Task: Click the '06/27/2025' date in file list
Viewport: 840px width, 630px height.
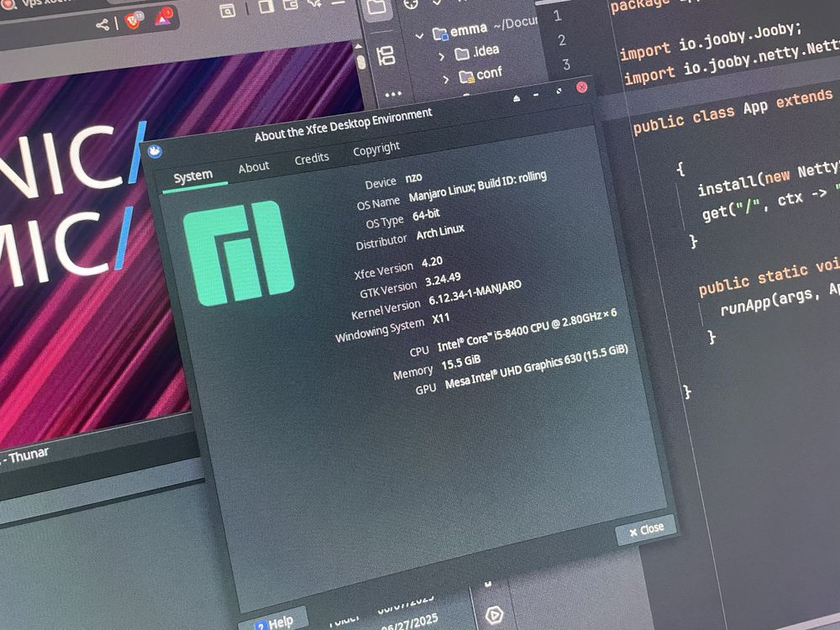Action: tap(409, 623)
